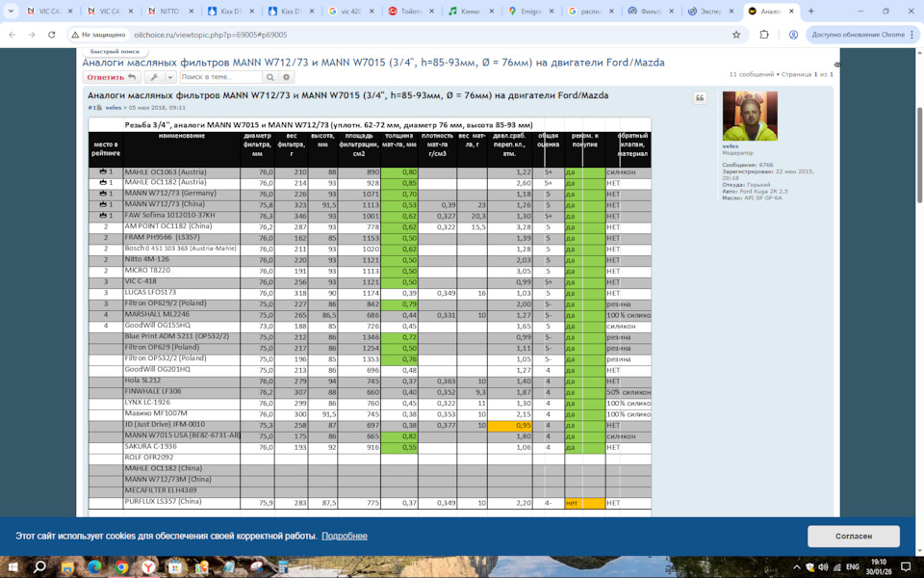Viewport: 924px width, 578px height.
Task: Show hidden system tray icons
Action: point(796,566)
